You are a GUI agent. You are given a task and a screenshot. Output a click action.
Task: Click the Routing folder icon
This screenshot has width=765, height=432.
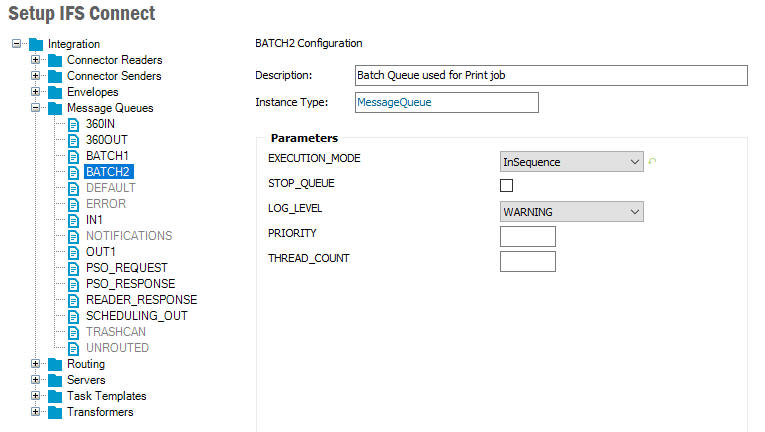[55, 364]
